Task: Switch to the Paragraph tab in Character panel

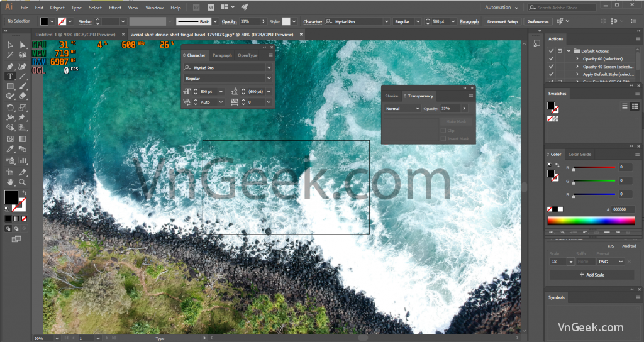Action: [x=222, y=55]
